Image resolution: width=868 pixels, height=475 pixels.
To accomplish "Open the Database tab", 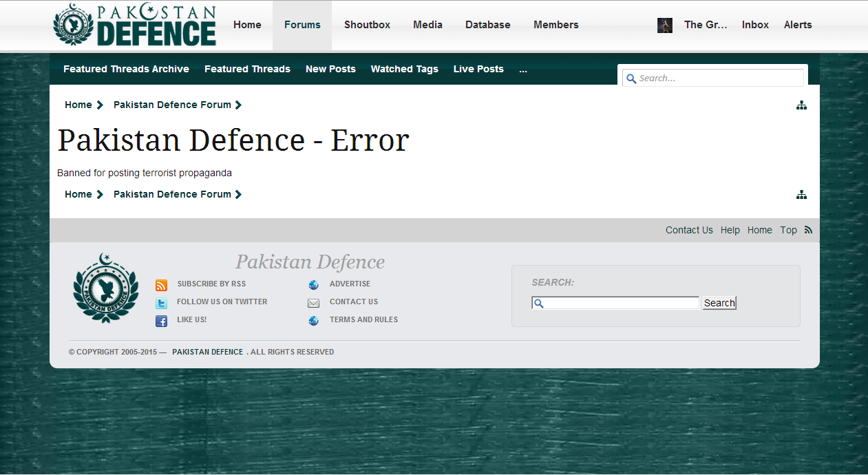I will click(x=488, y=25).
